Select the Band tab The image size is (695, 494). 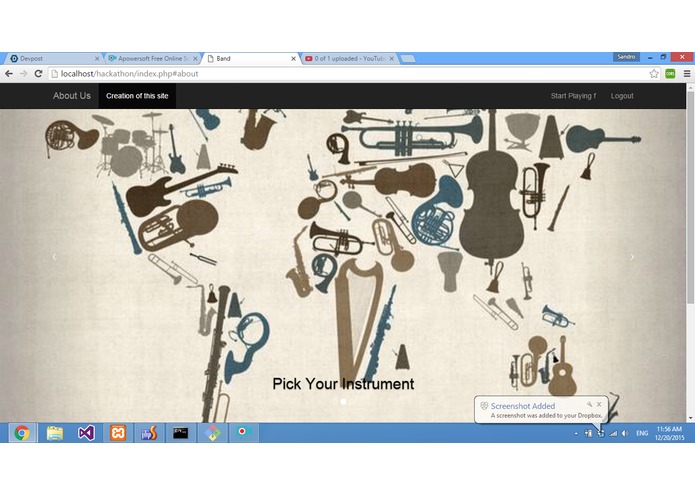pyautogui.click(x=250, y=58)
